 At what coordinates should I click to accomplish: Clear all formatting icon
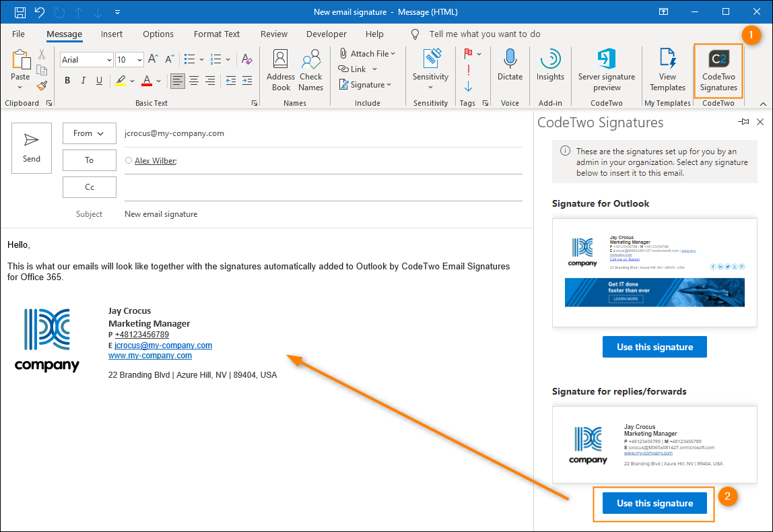click(x=247, y=59)
